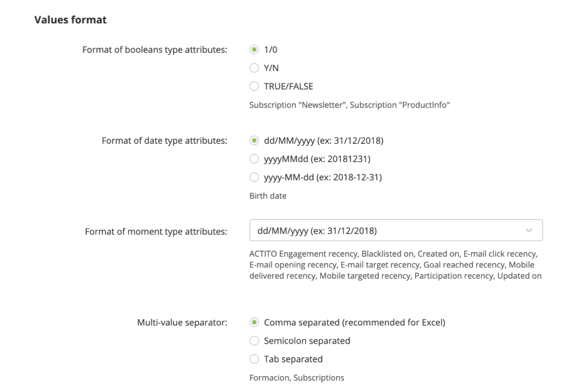Click the chevron arrow of moment format combo box
The height and width of the screenshot is (390, 588).
click(529, 231)
